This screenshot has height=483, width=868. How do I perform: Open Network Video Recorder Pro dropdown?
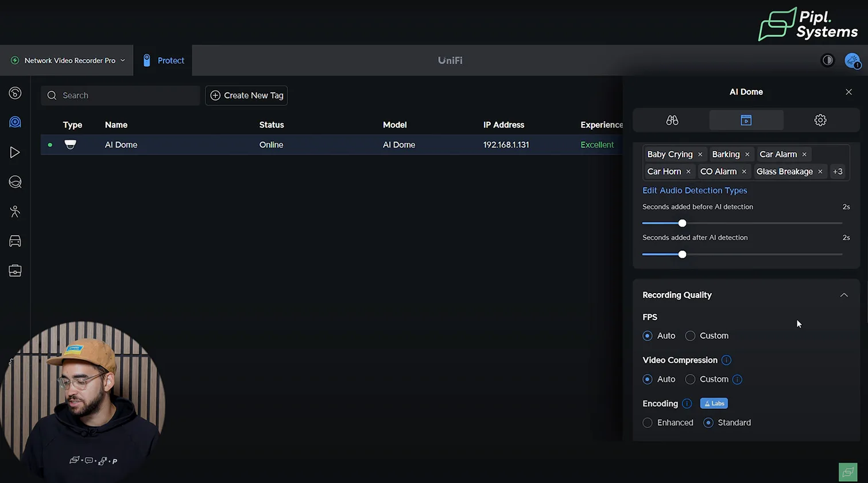pos(69,60)
